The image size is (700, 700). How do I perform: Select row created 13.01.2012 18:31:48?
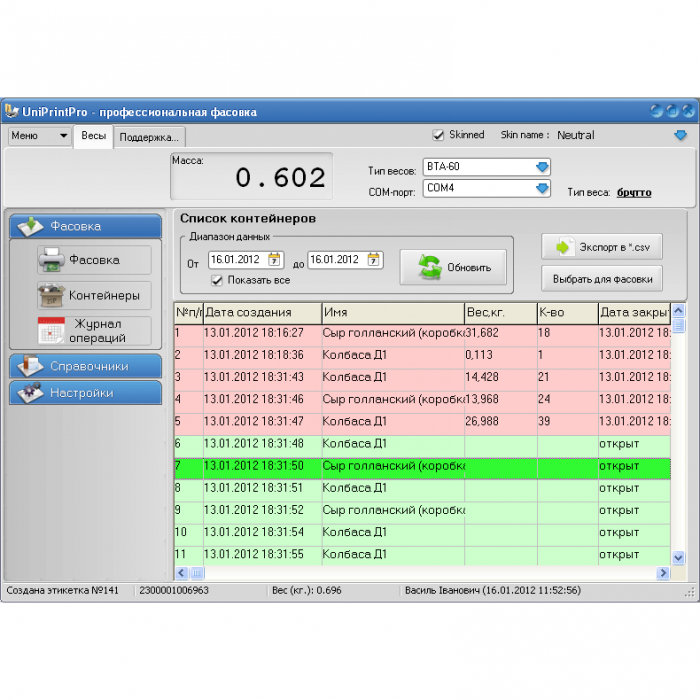coord(422,444)
